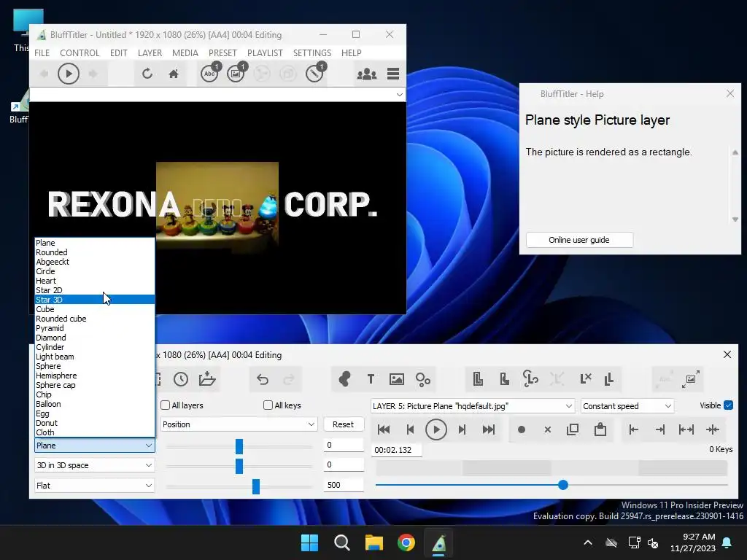Screen dimensions: 747x560
Task: Toggle the All keys checkbox
Action: pyautogui.click(x=268, y=405)
